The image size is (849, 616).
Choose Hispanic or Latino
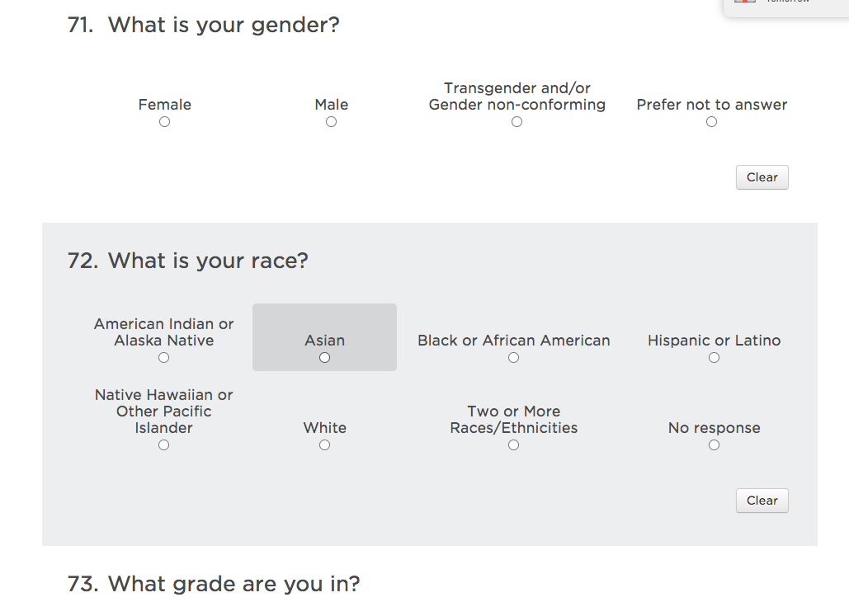pyautogui.click(x=714, y=357)
